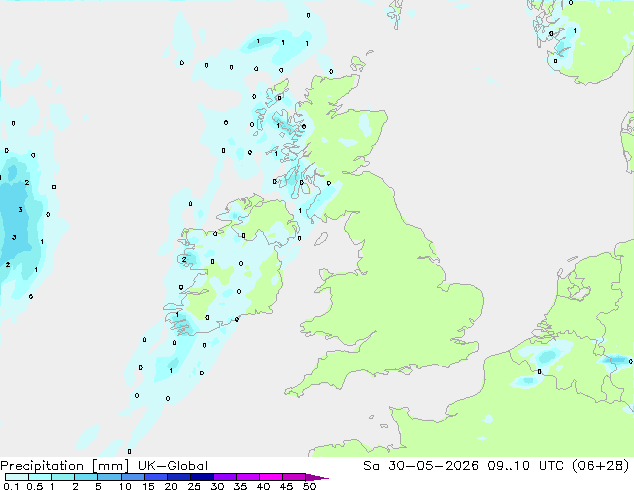634x490 pixels.
Task: Click the '10' legend scale label
Action: tap(125, 486)
